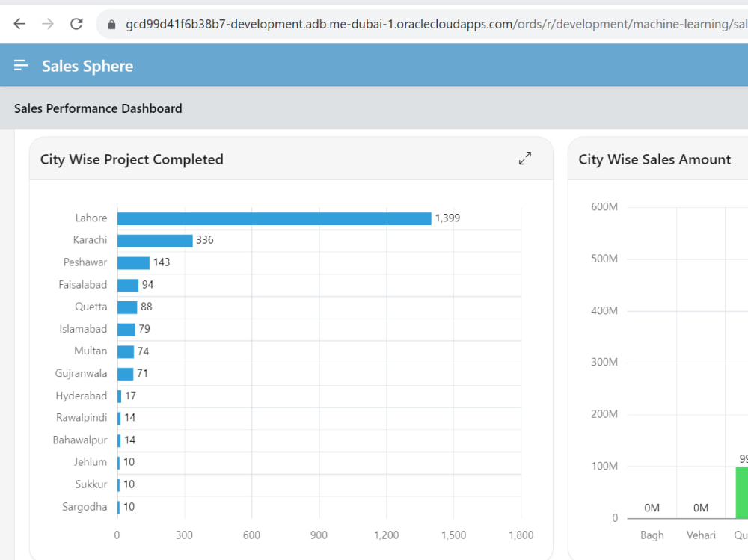Click the Vehari label in sales chart
The height and width of the screenshot is (560, 748).
pos(702,535)
